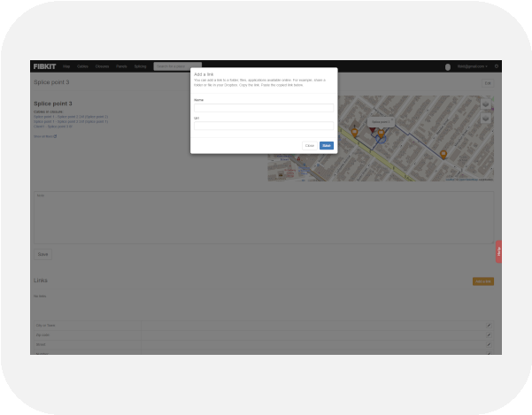Open the Panels menu item

pyautogui.click(x=121, y=66)
